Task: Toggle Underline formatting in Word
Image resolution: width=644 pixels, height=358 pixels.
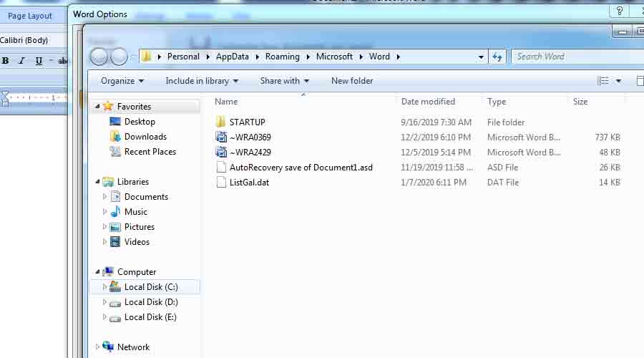Action: click(39, 61)
